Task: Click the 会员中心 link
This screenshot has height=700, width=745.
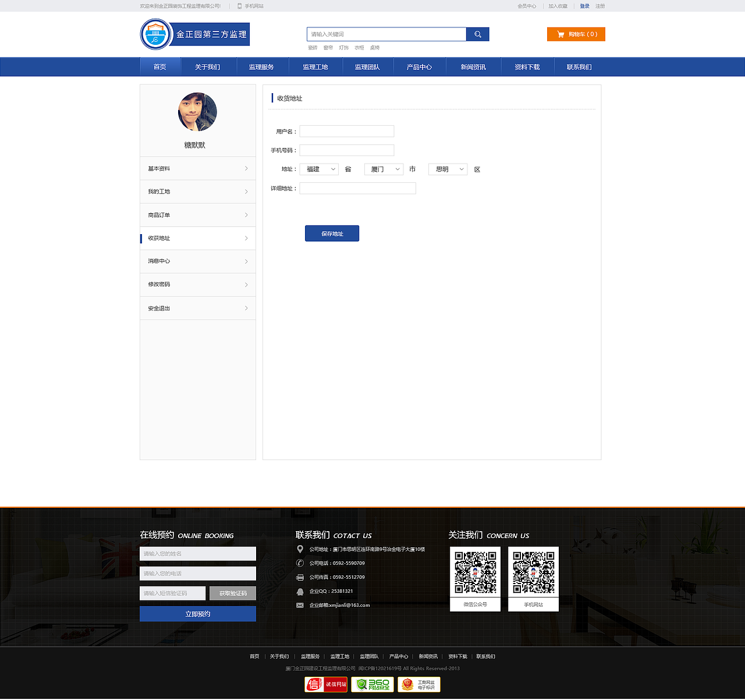Action: [x=527, y=6]
